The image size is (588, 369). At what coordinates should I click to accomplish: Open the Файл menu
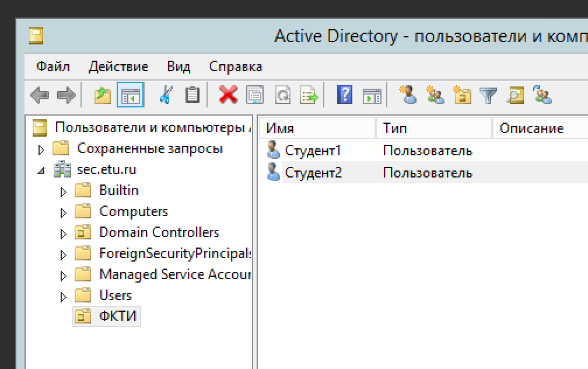(53, 67)
